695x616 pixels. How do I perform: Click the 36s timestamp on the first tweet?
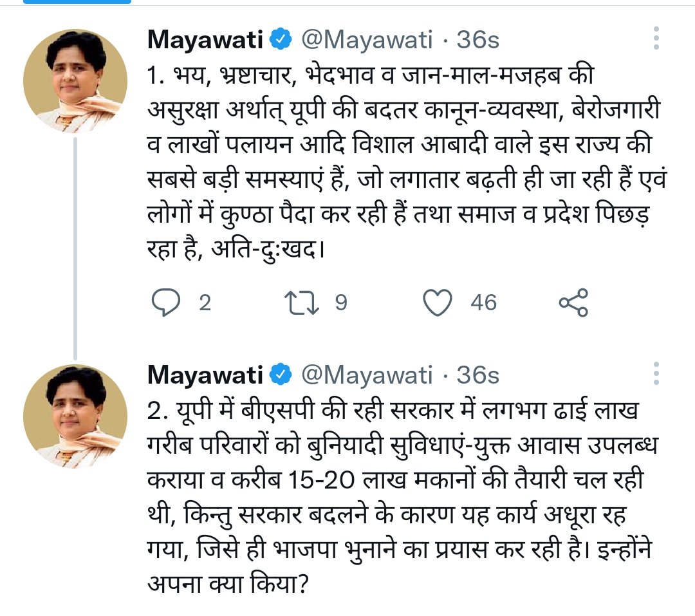pos(478,41)
